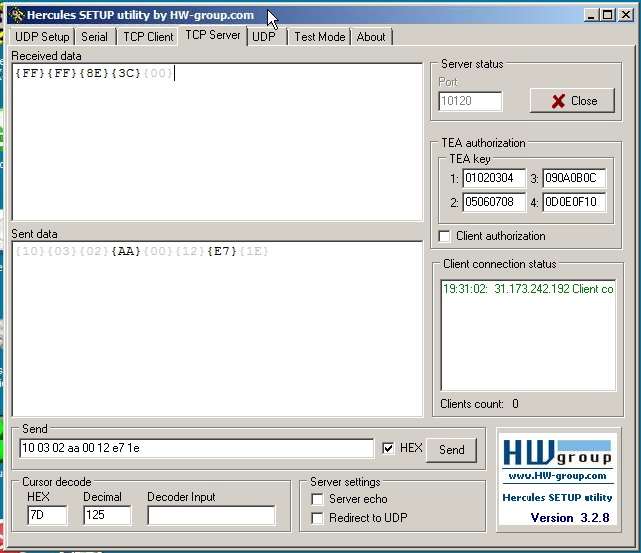This screenshot has height=553, width=641.
Task: Click TEA key field 2 with 05060708
Action: pos(494,202)
